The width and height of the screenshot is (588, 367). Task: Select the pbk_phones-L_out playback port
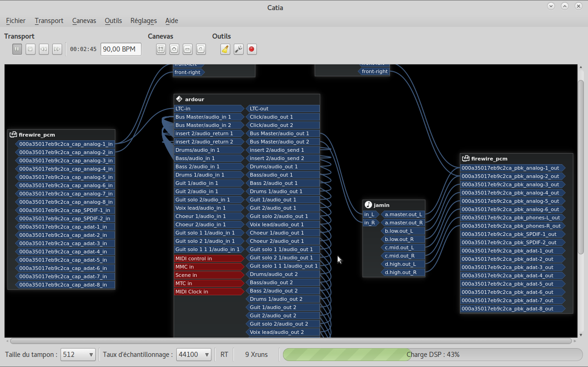[513, 218]
